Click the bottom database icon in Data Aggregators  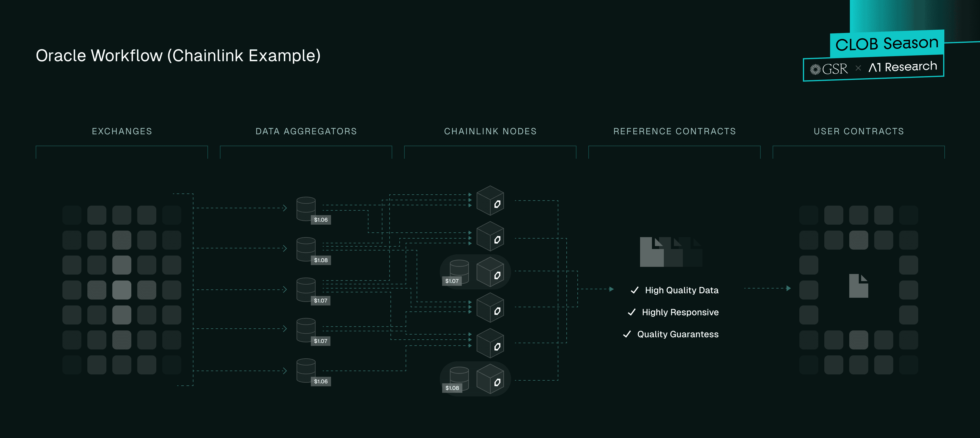pos(306,370)
